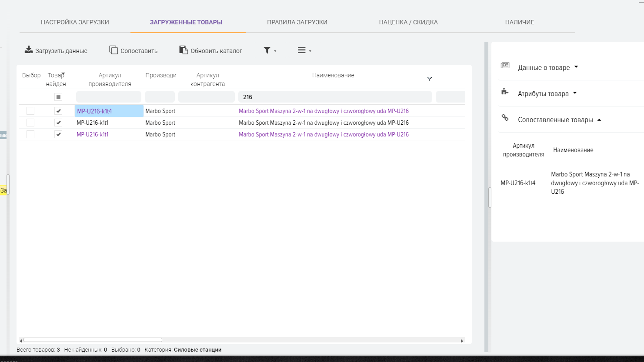This screenshot has height=362, width=644.
Task: Tick the Выбор checkbox for the black MP-U216-k1t1 row
Action: tap(30, 123)
